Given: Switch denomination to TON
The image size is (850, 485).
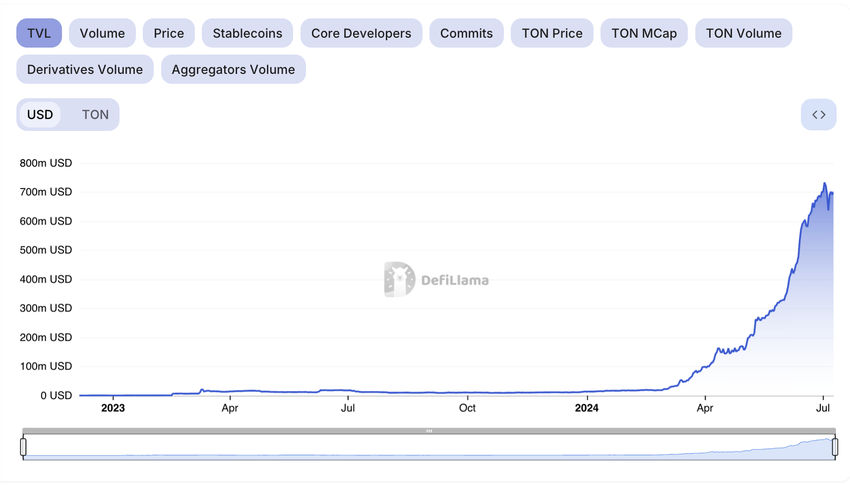Looking at the screenshot, I should [x=95, y=115].
